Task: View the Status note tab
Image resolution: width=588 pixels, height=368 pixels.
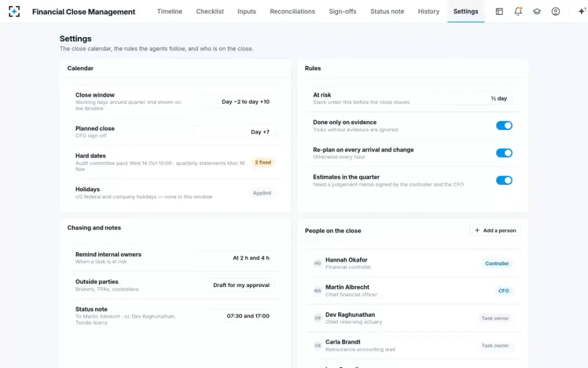Action: pos(387,11)
